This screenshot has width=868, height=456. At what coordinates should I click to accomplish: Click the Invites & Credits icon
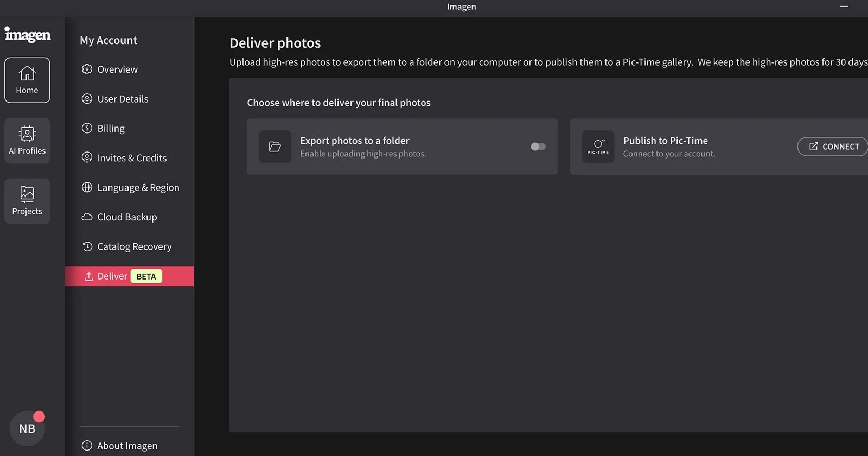click(87, 157)
